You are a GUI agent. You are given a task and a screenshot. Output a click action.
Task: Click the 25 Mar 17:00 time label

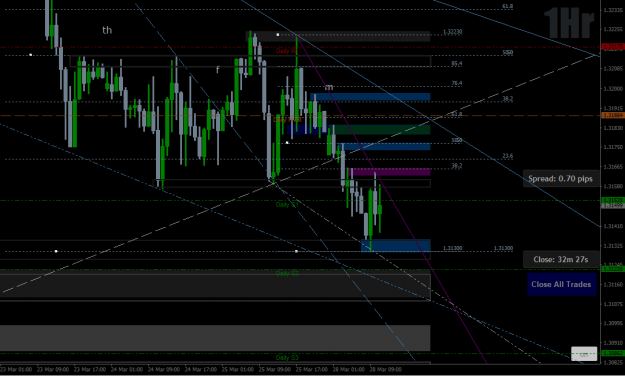312,370
